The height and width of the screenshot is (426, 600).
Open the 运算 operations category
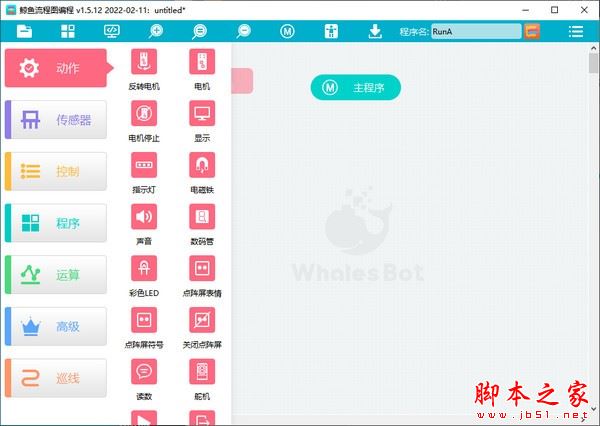click(56, 274)
